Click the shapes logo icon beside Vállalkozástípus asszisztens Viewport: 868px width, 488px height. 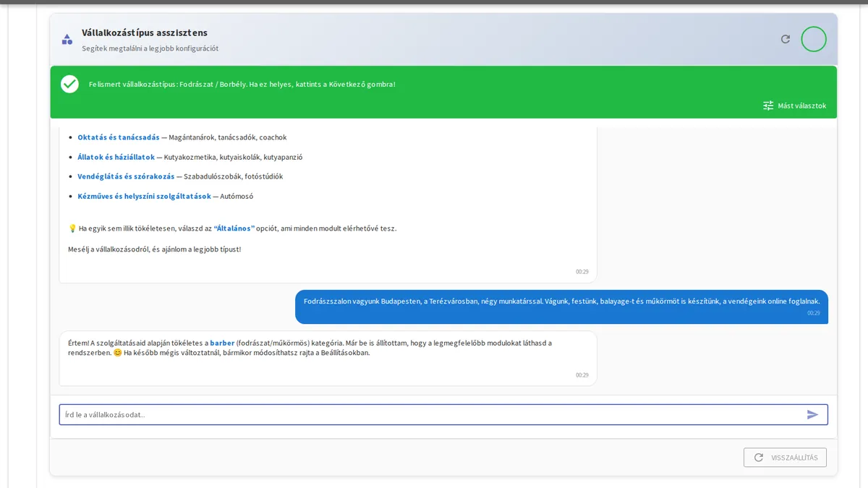point(67,39)
